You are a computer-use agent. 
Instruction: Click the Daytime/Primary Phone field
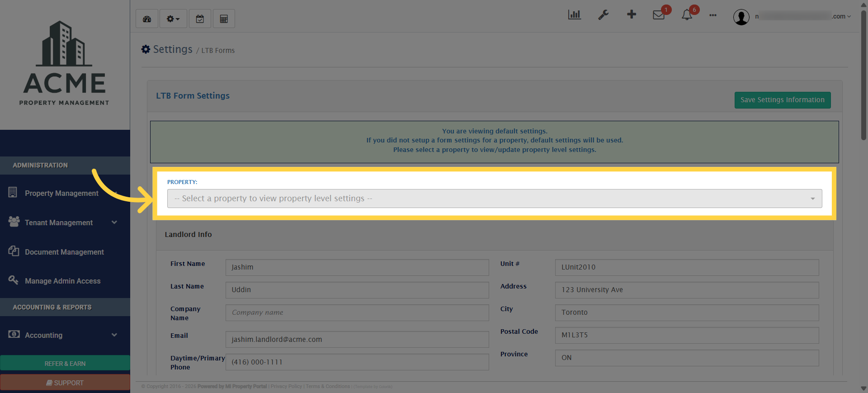point(357,362)
